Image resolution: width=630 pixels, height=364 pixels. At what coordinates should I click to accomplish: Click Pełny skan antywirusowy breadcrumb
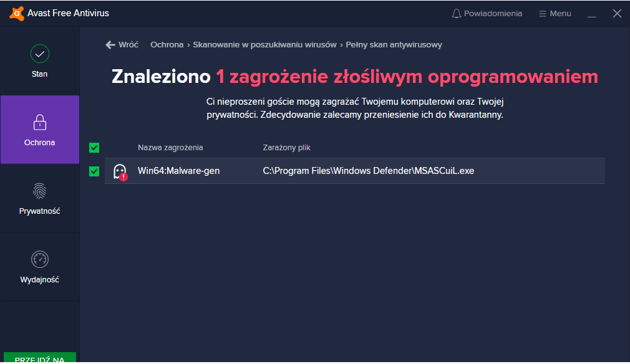tap(394, 44)
